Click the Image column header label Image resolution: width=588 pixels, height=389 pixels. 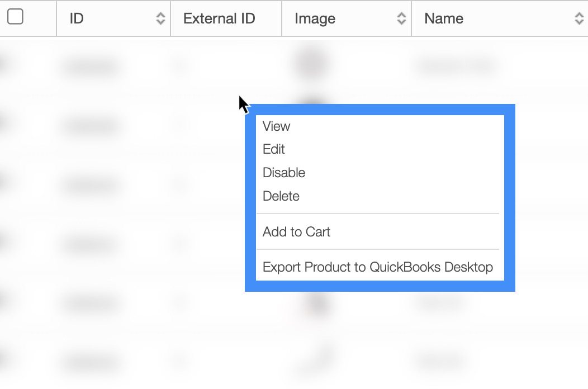(315, 18)
